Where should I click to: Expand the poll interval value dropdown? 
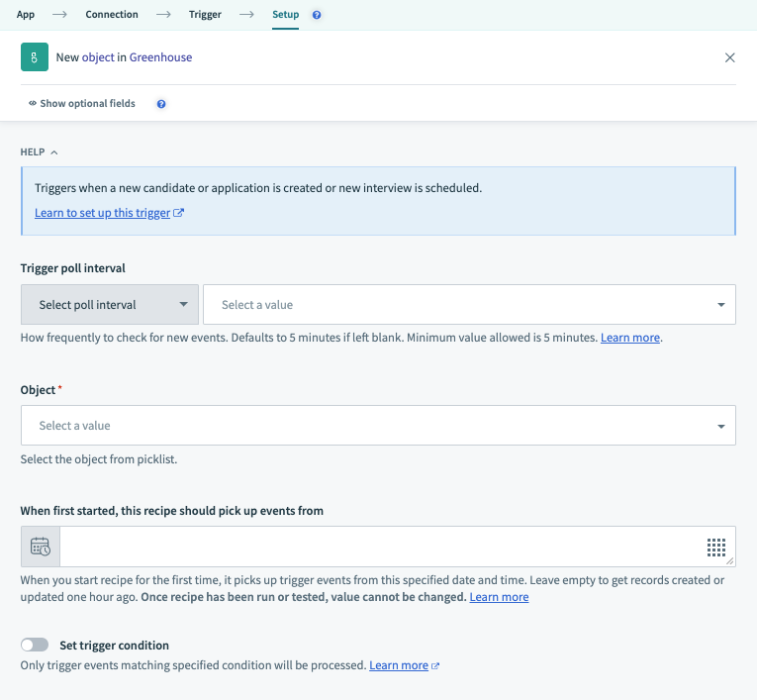pyautogui.click(x=469, y=305)
